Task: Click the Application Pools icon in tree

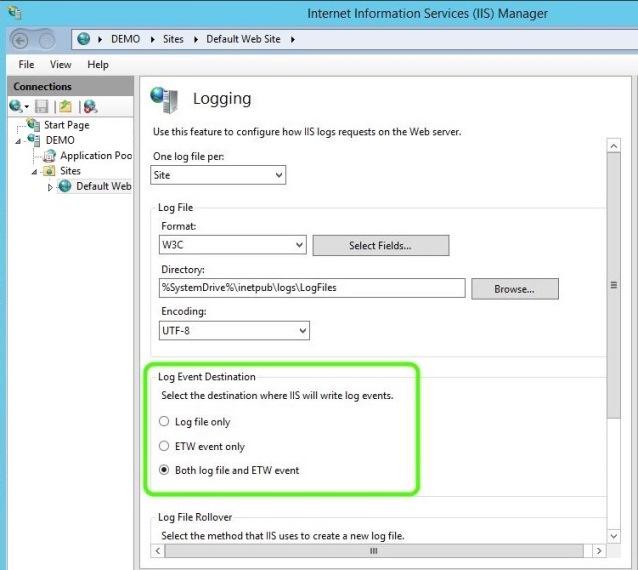Action: tap(50, 155)
